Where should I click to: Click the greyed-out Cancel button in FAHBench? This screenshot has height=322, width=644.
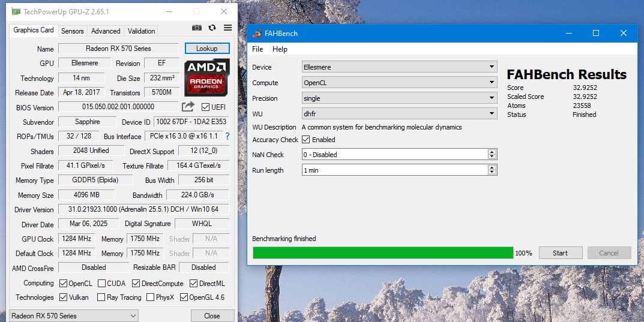pos(609,252)
